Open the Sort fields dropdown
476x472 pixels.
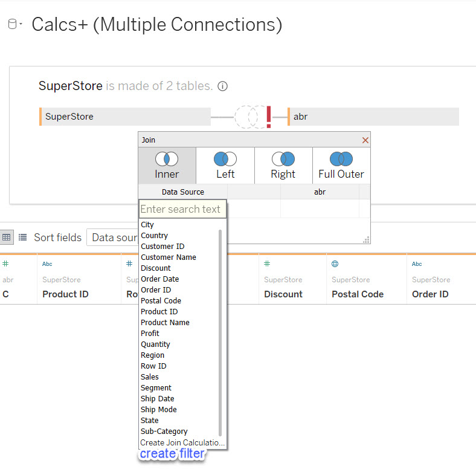pyautogui.click(x=112, y=238)
